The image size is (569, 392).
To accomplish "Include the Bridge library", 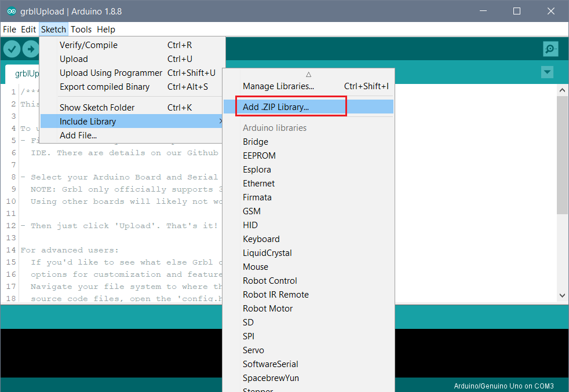I will pos(308,141).
